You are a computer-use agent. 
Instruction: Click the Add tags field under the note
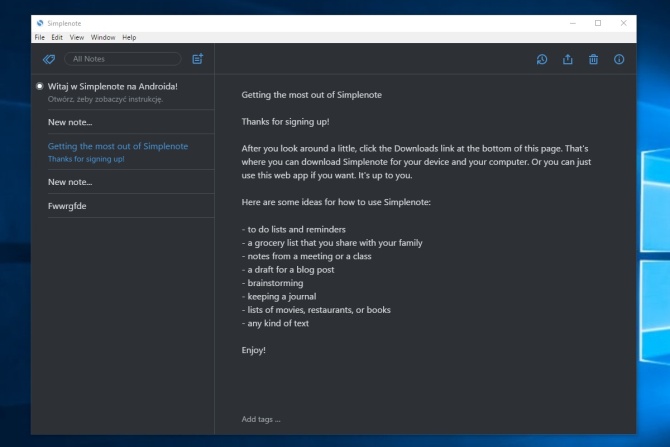click(x=262, y=419)
